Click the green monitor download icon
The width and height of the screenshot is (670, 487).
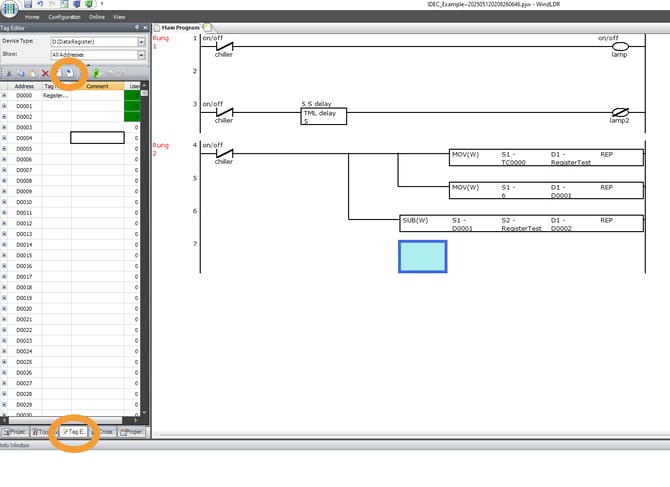89,4
